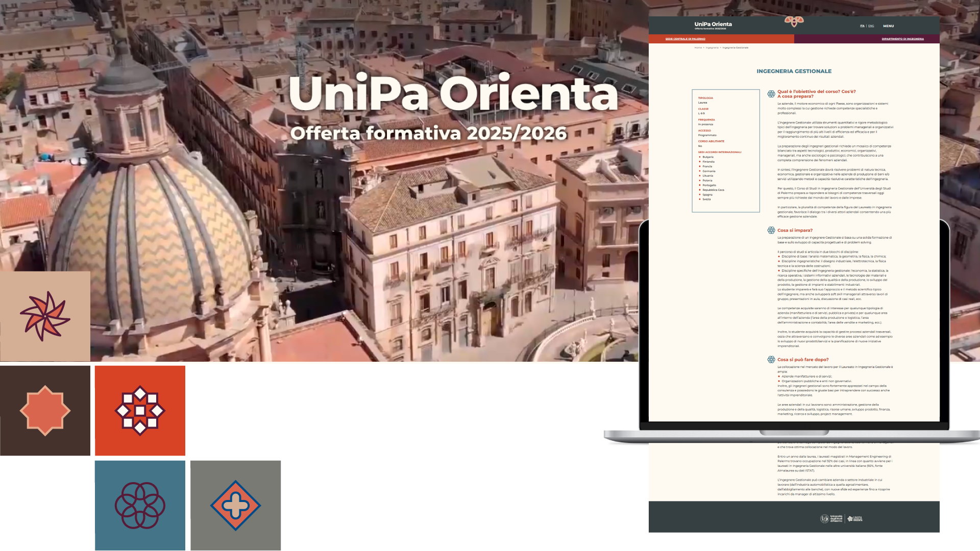Screen dimensions: 980x551
Task: Switch language to ENG
Action: point(871,26)
